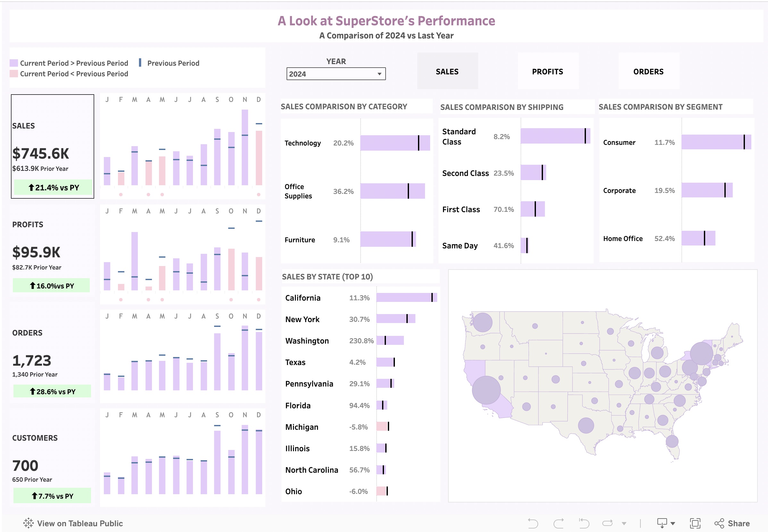
Task: Open View on Tableau Public link
Action: coord(80,523)
